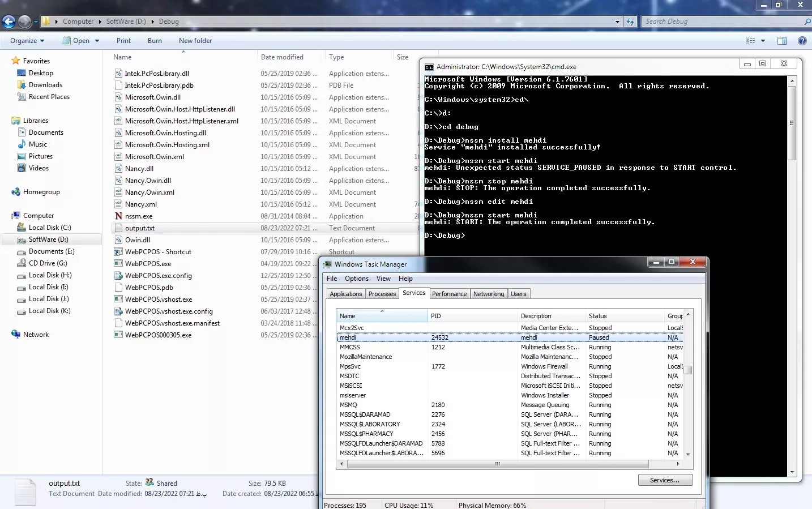Click arrow after Computer in address bar
This screenshot has width=812, height=509.
coord(100,22)
